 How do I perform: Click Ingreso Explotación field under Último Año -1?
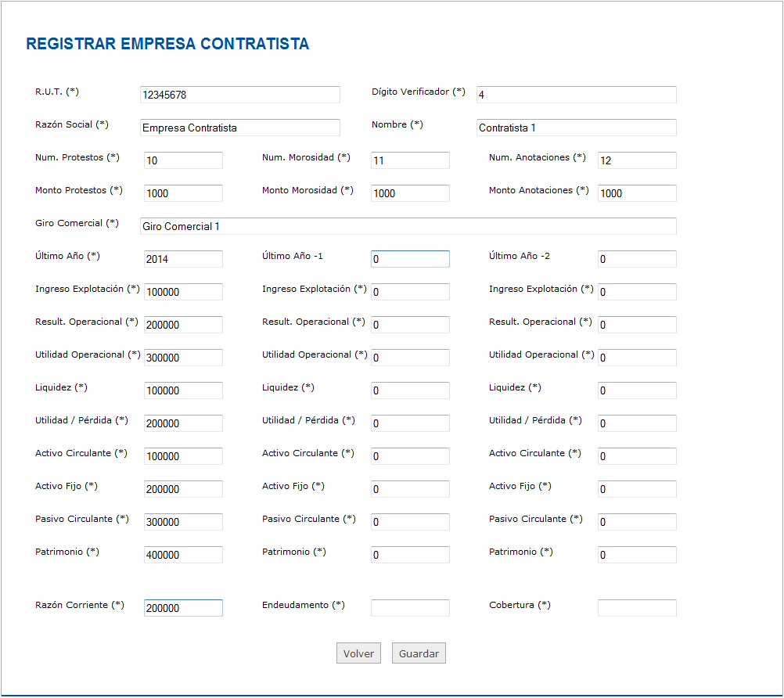click(410, 292)
